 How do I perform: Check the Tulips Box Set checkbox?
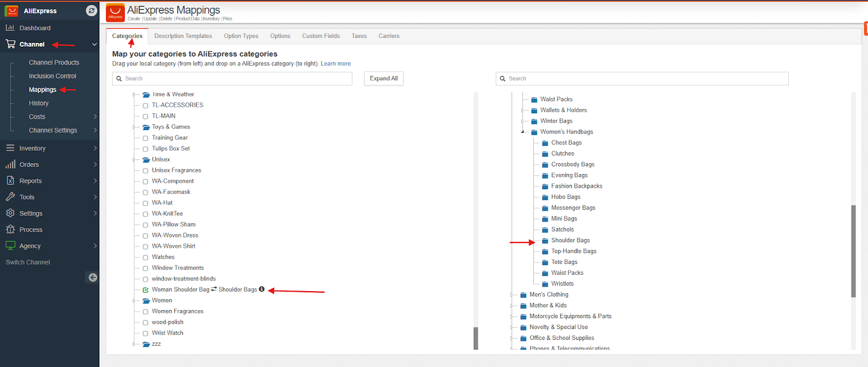[145, 149]
